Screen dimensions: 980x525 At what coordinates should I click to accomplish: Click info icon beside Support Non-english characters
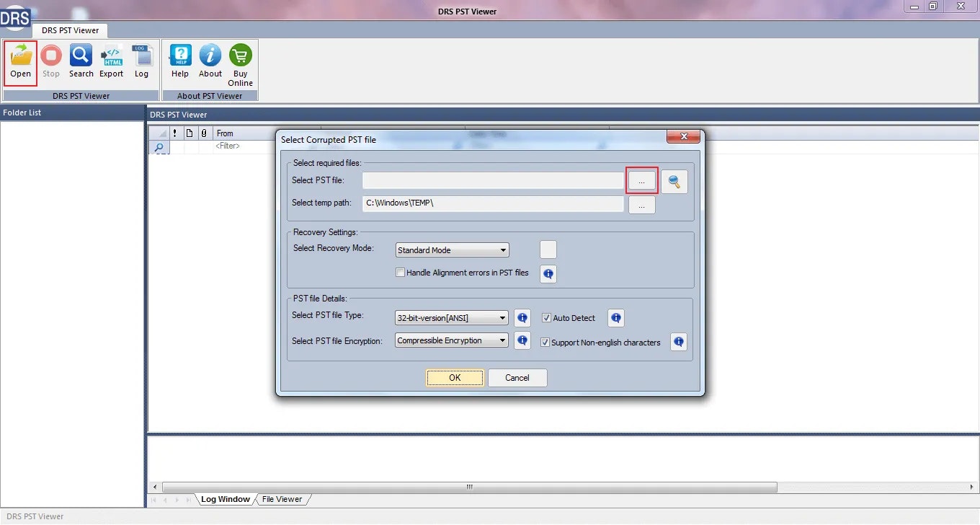(679, 342)
